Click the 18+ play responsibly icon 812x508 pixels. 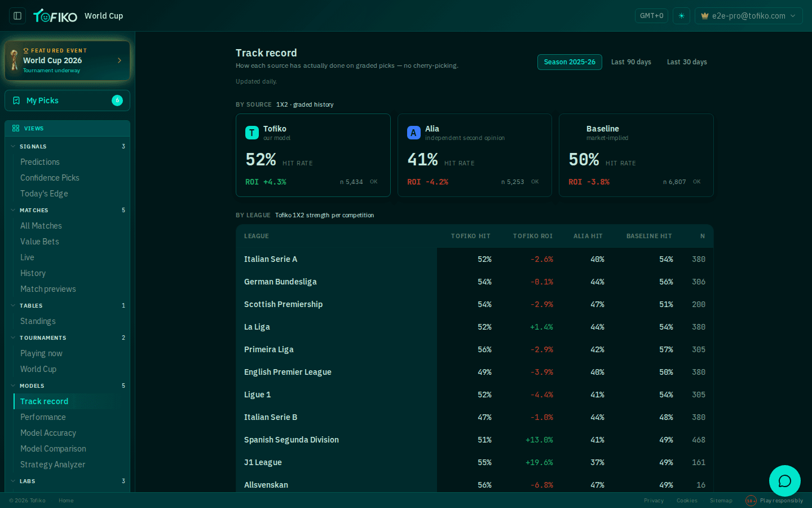(x=751, y=501)
